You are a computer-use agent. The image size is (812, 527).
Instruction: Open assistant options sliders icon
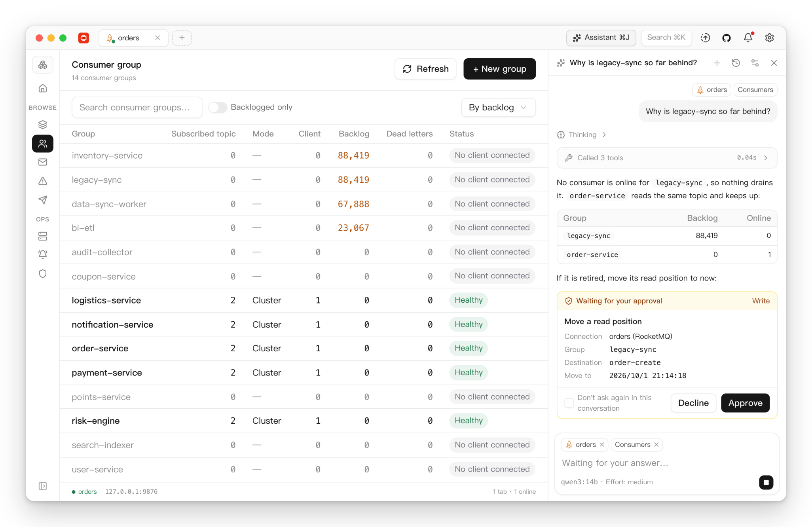pos(755,63)
